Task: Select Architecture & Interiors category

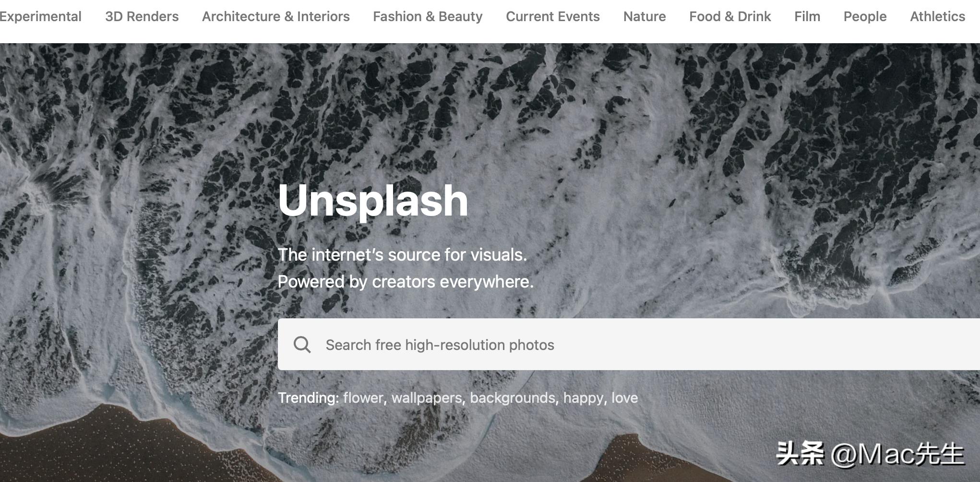Action: point(276,16)
